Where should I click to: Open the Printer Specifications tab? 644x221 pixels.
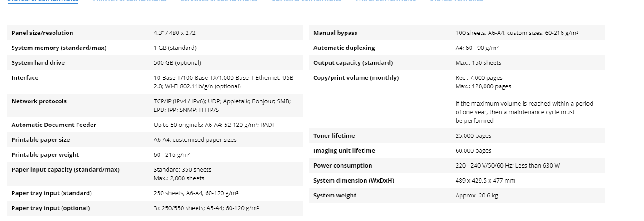(130, 1)
